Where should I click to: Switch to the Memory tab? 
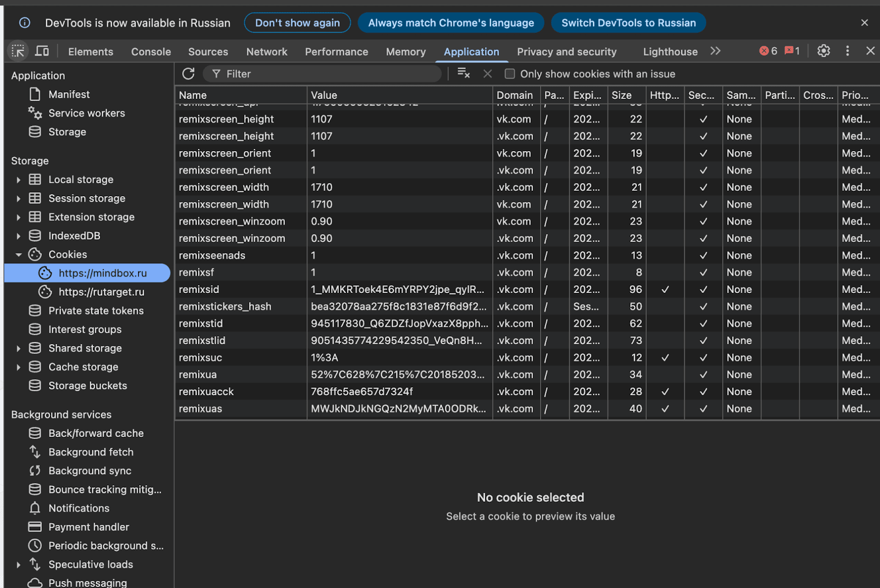pos(406,52)
